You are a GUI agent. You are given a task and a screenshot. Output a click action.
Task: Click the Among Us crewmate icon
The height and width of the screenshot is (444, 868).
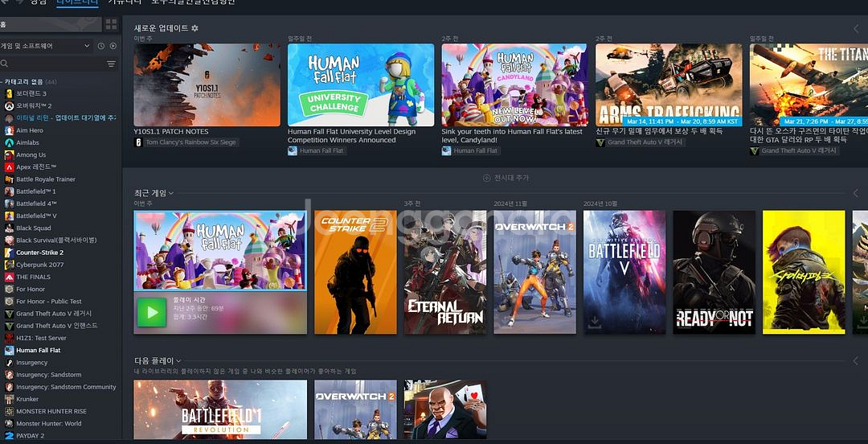click(x=9, y=154)
